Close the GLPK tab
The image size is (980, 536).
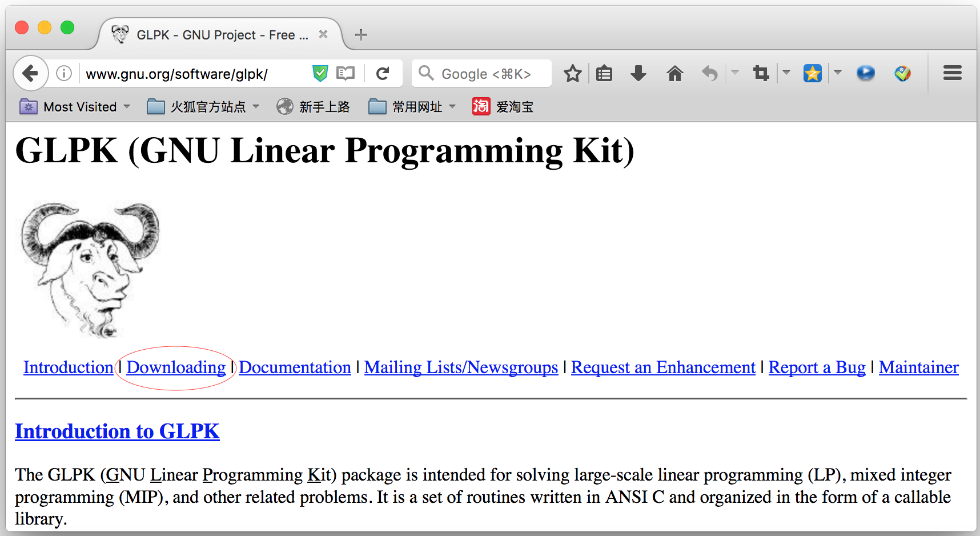click(323, 34)
